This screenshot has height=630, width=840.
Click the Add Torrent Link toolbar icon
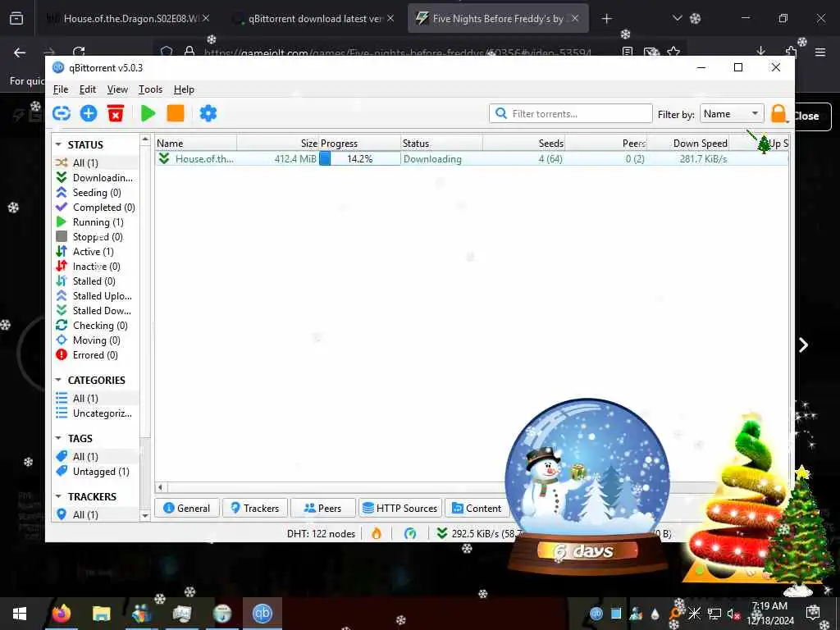pos(62,113)
